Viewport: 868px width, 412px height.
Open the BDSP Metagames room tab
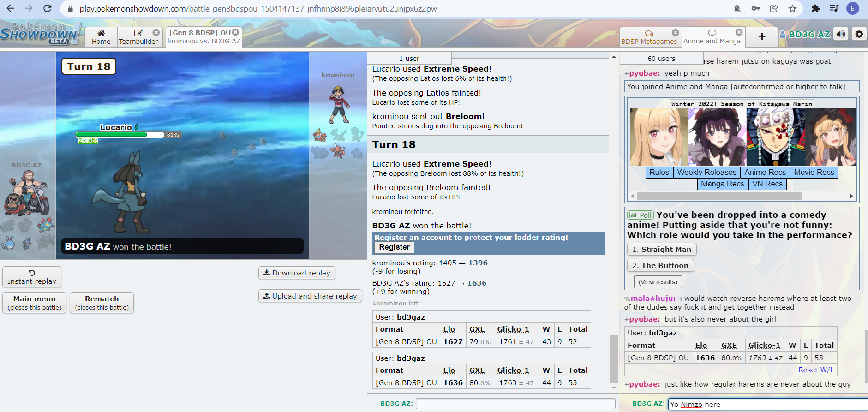click(x=649, y=37)
